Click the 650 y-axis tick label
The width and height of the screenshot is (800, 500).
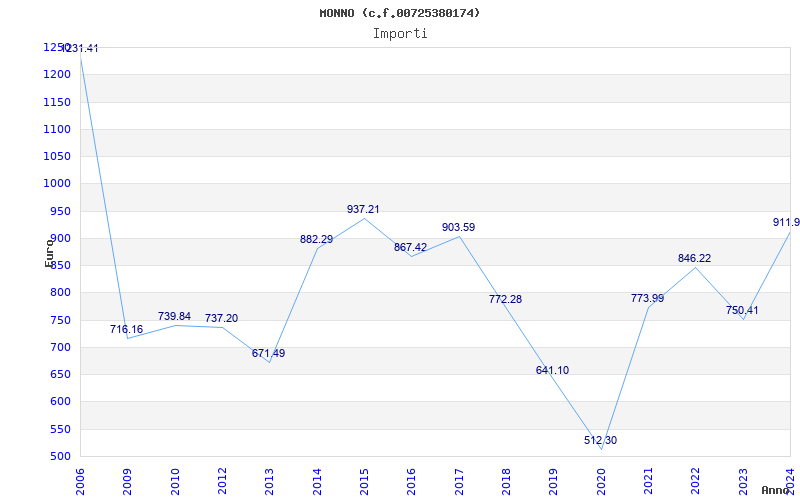click(60, 374)
